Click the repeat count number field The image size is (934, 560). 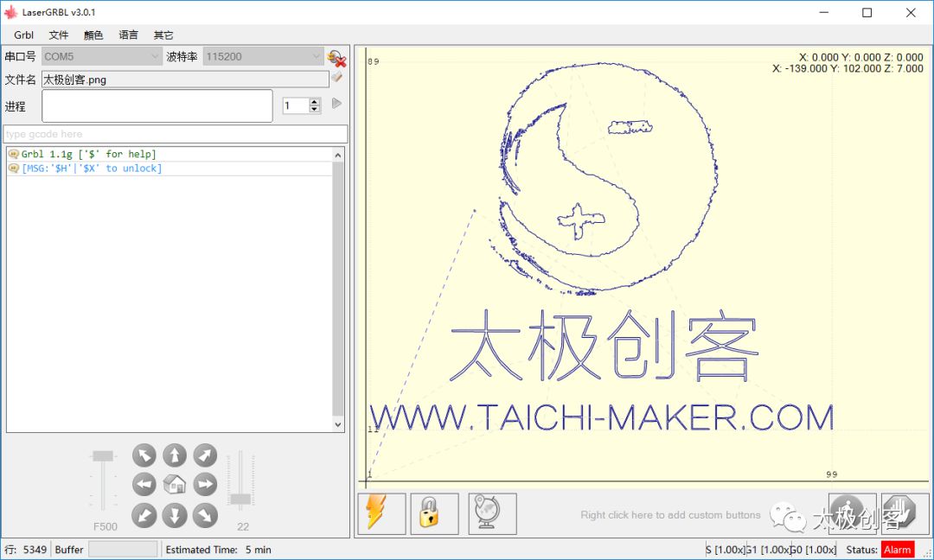[x=295, y=106]
